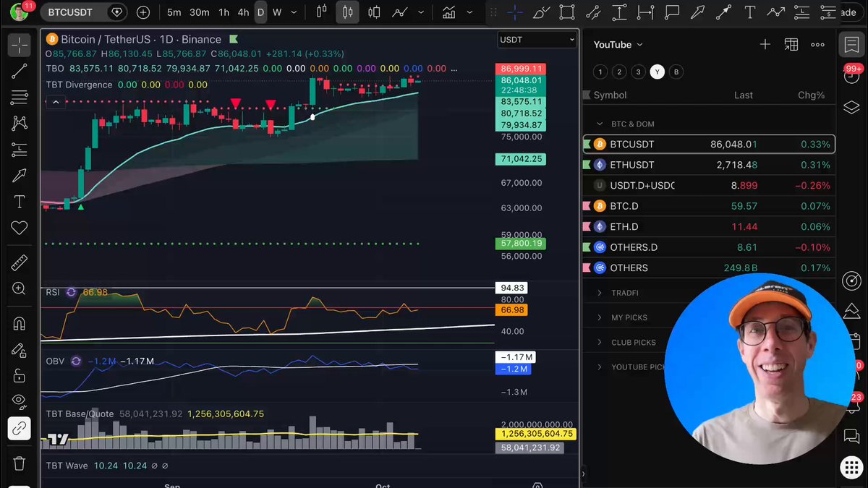
Task: Select the arrow drawing tool in left sidebar
Action: click(x=20, y=176)
